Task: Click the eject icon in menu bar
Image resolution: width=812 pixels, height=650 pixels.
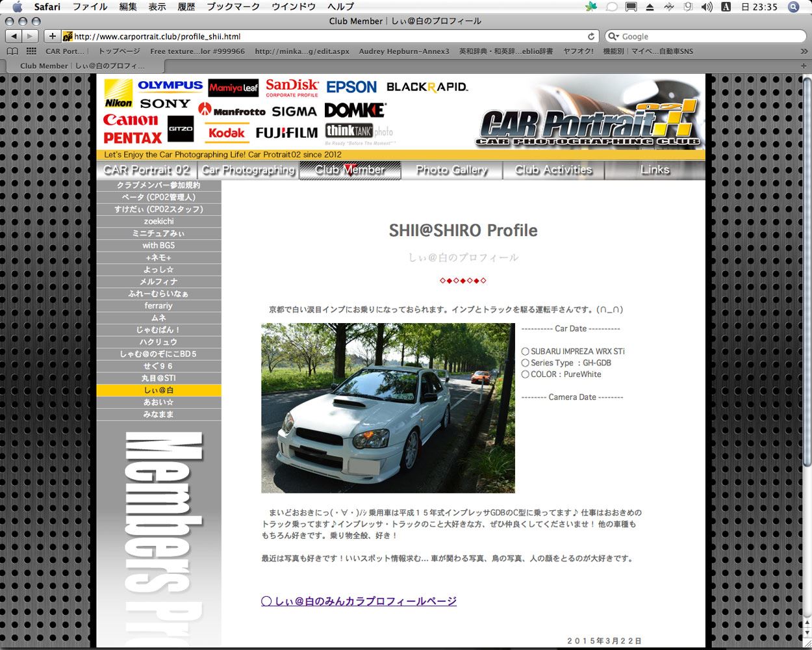Action: 650,7
